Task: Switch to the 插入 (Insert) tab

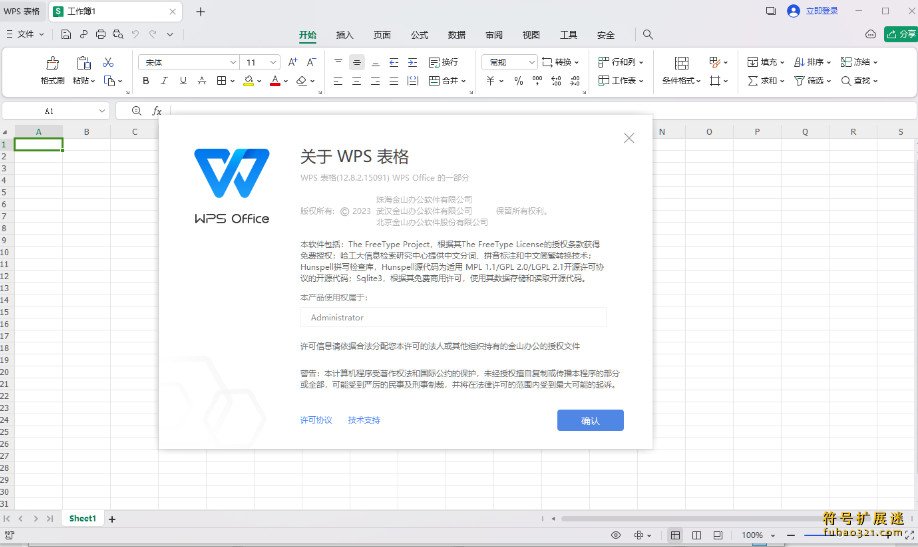Action: click(x=345, y=35)
